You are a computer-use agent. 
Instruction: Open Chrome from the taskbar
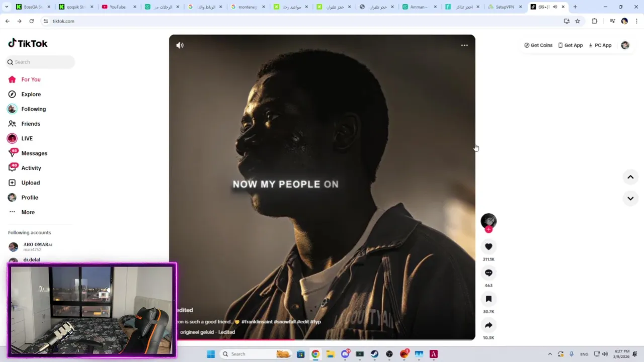tap(315, 354)
